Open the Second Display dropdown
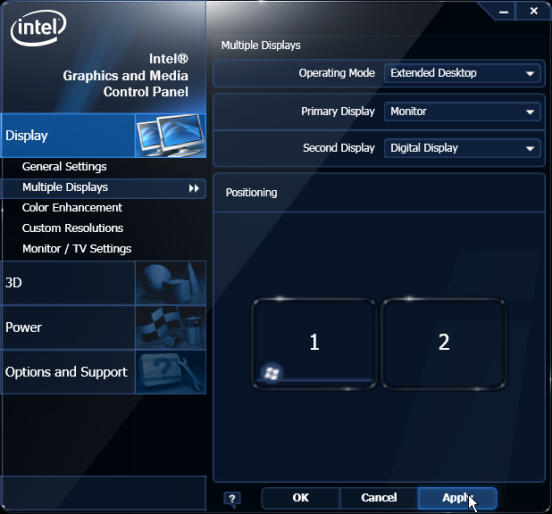The height and width of the screenshot is (514, 552). tap(462, 148)
